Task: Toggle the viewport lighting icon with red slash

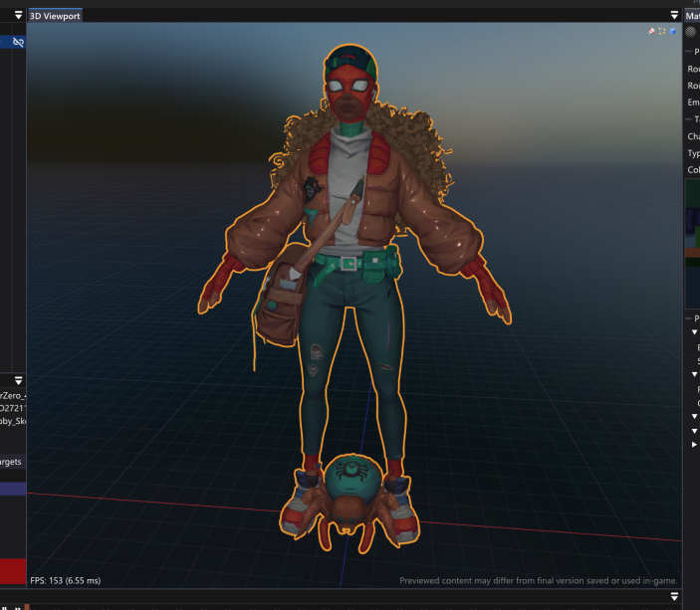Action: point(651,31)
